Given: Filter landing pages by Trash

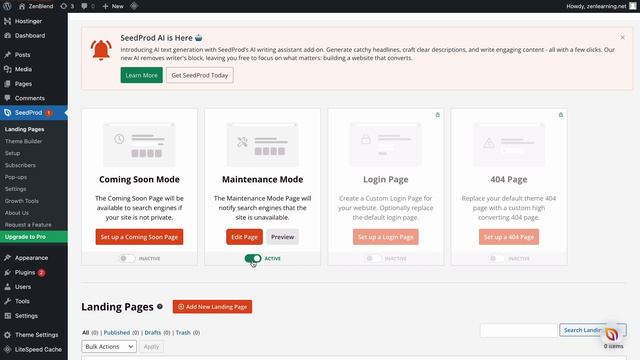Looking at the screenshot, I should pyautogui.click(x=183, y=333).
